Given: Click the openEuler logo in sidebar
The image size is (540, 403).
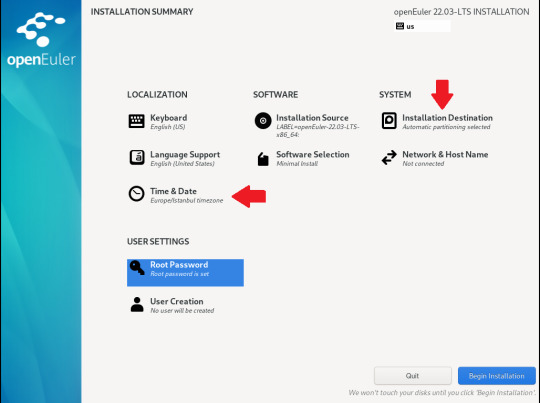Looking at the screenshot, I should click(41, 40).
